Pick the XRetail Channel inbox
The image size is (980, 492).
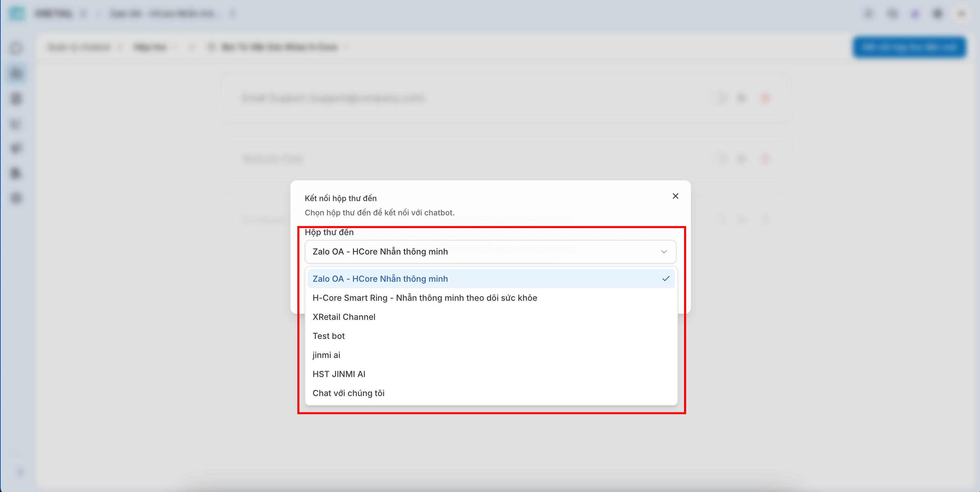point(491,317)
